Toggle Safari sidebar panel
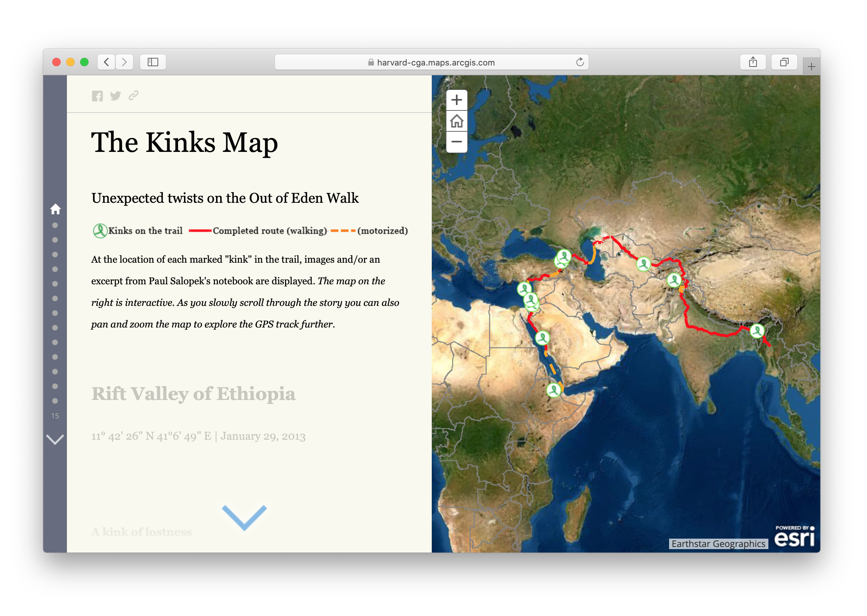Screen dimensions: 867x616 coord(153,62)
